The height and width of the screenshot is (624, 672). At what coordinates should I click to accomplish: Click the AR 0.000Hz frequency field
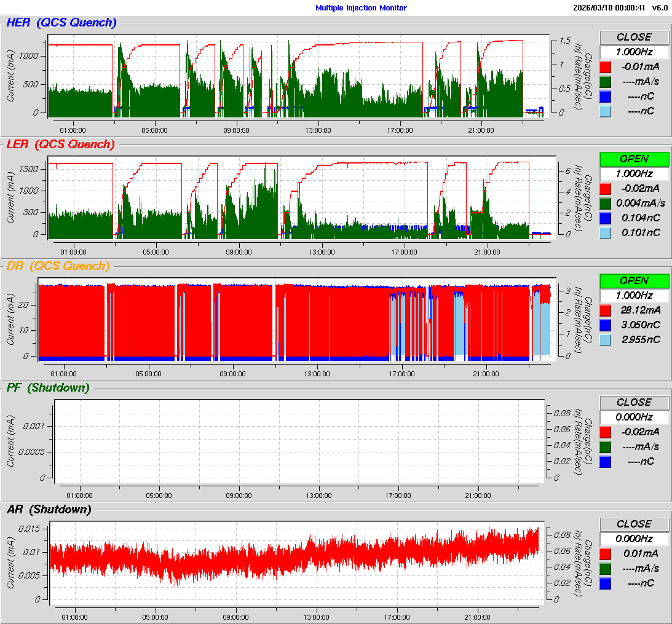[634, 539]
